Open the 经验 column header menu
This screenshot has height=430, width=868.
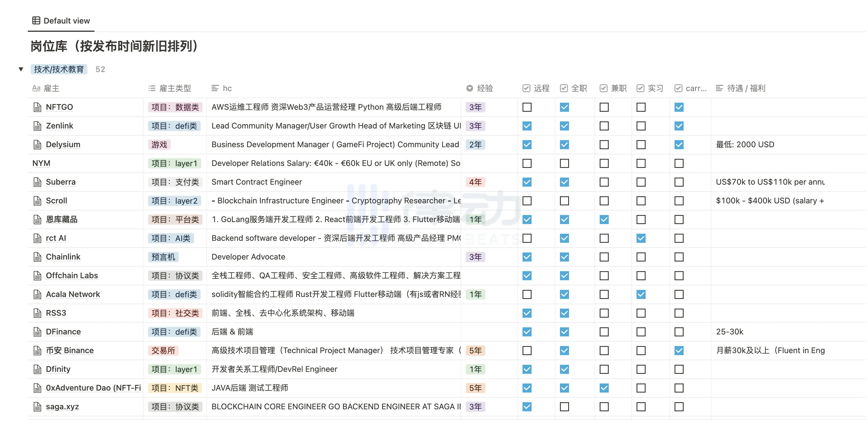[489, 88]
